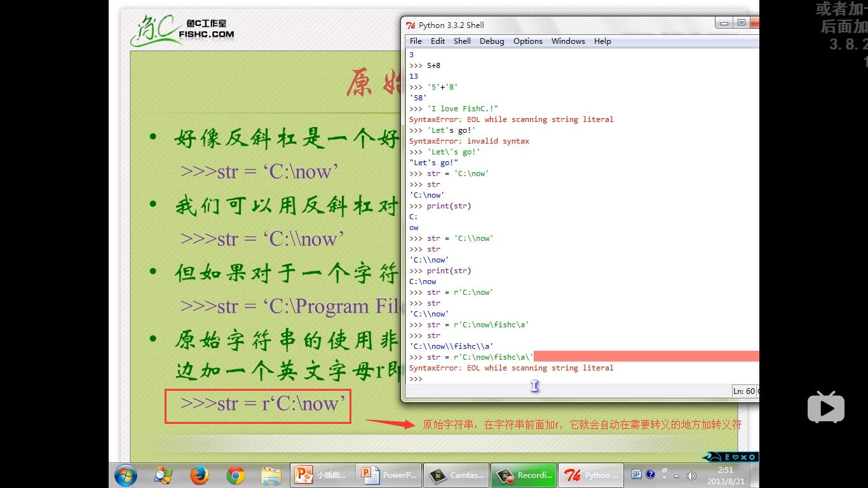This screenshot has width=868, height=488.
Task: Mute audio via the tray speaker icon
Action: click(691, 475)
